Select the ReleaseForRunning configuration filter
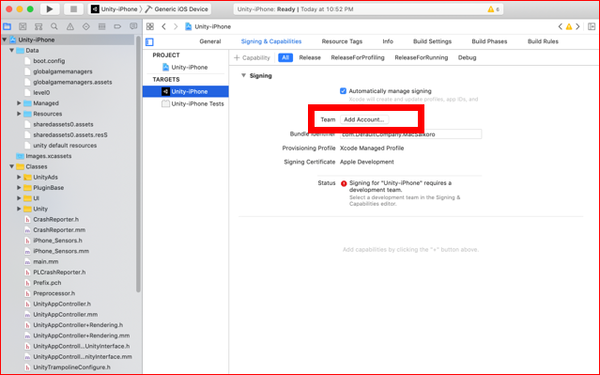Screen dimensions: 600x375 coord(421,58)
